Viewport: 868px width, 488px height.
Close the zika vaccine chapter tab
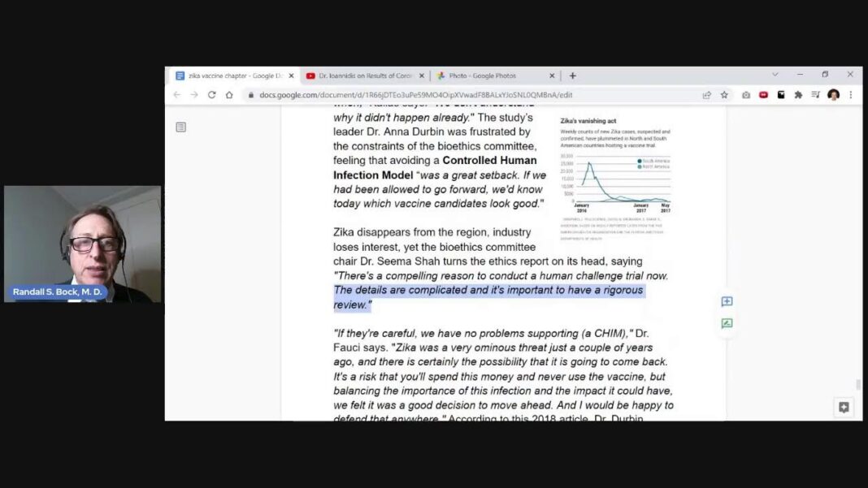click(x=291, y=76)
